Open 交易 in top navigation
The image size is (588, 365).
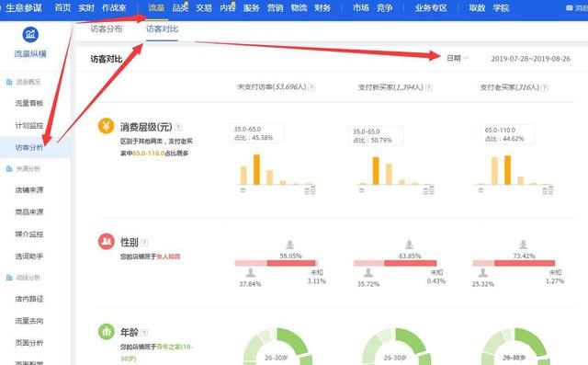204,7
